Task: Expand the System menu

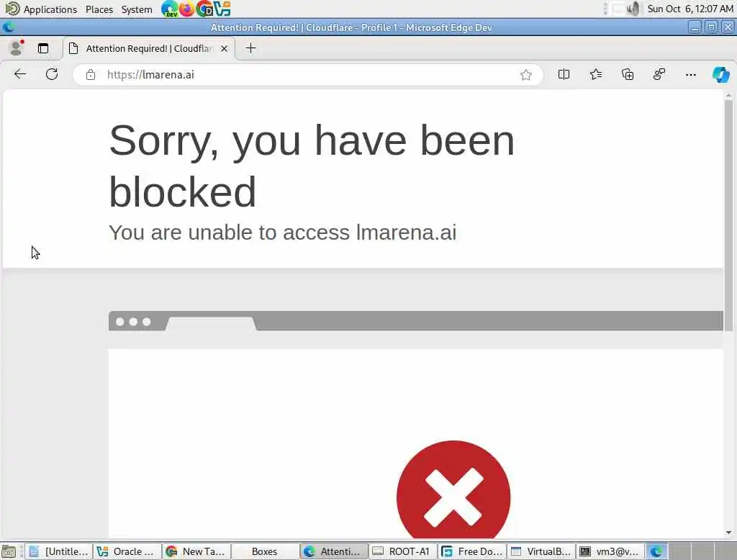Action: [137, 9]
